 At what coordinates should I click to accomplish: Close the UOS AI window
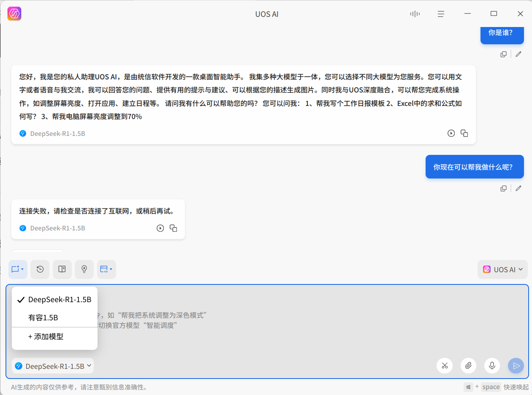tap(520, 14)
